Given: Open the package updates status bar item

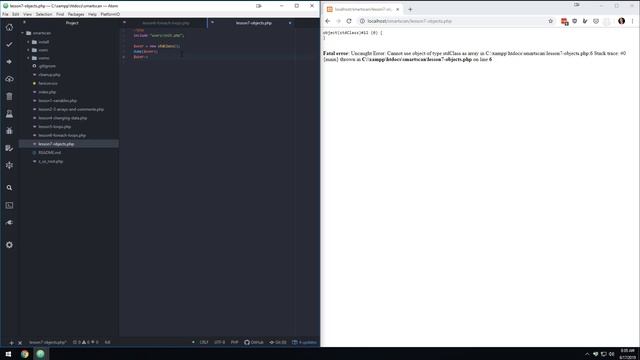Looking at the screenshot, I should (x=304, y=342).
